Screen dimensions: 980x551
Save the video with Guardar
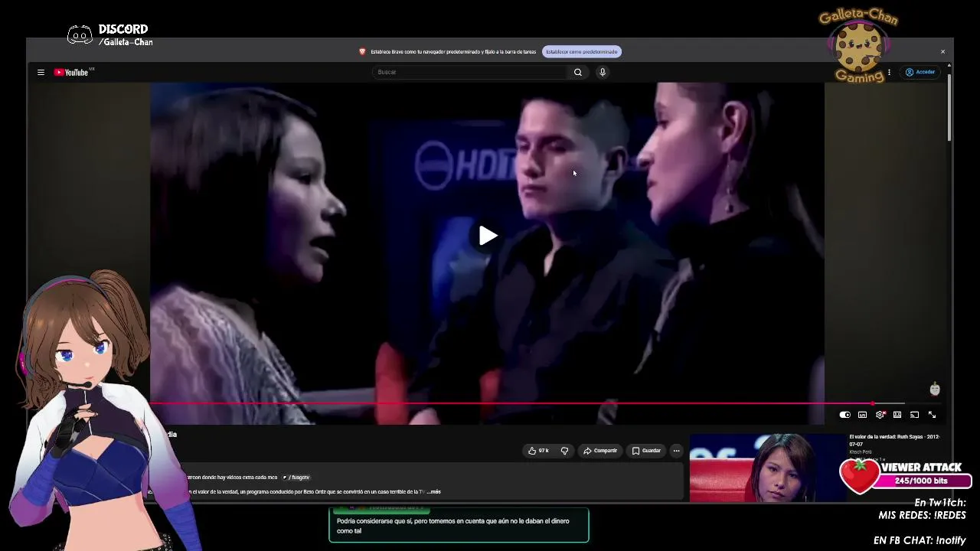646,451
